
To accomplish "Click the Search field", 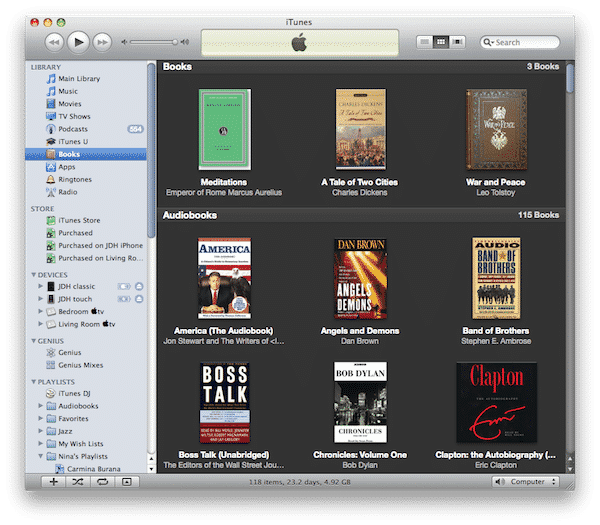I will pyautogui.click(x=520, y=42).
